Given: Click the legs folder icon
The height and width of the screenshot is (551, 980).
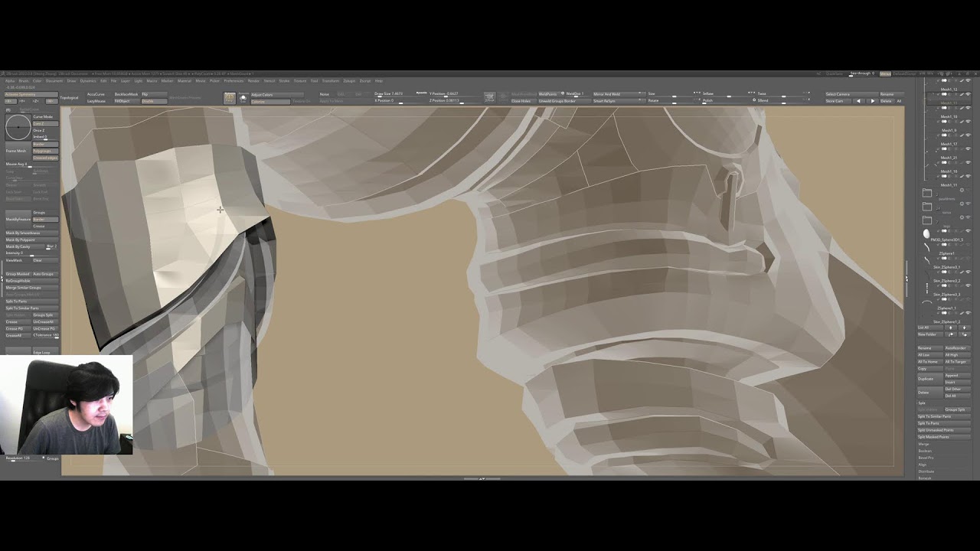Looking at the screenshot, I should click(x=927, y=220).
